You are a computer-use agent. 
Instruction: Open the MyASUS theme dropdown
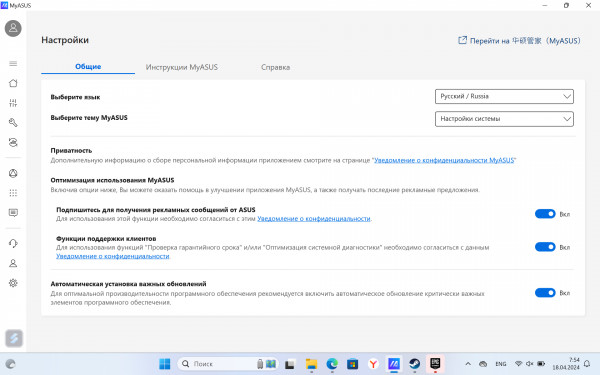tap(504, 119)
